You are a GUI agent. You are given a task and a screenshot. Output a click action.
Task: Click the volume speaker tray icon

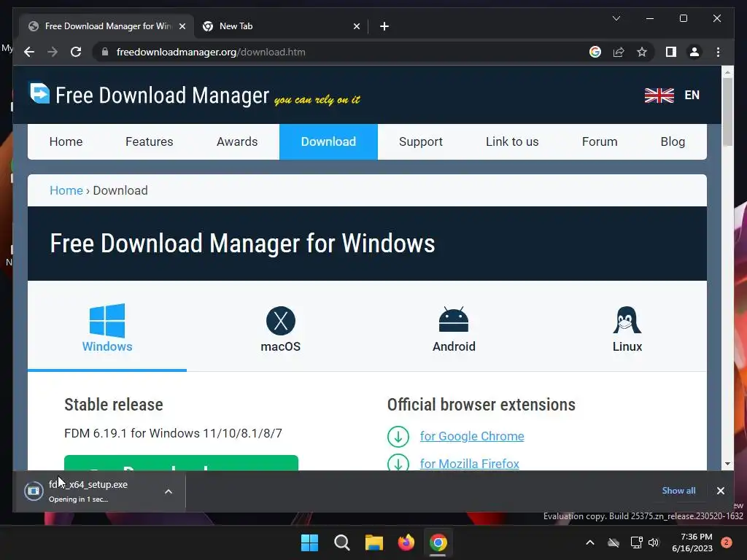coord(654,542)
